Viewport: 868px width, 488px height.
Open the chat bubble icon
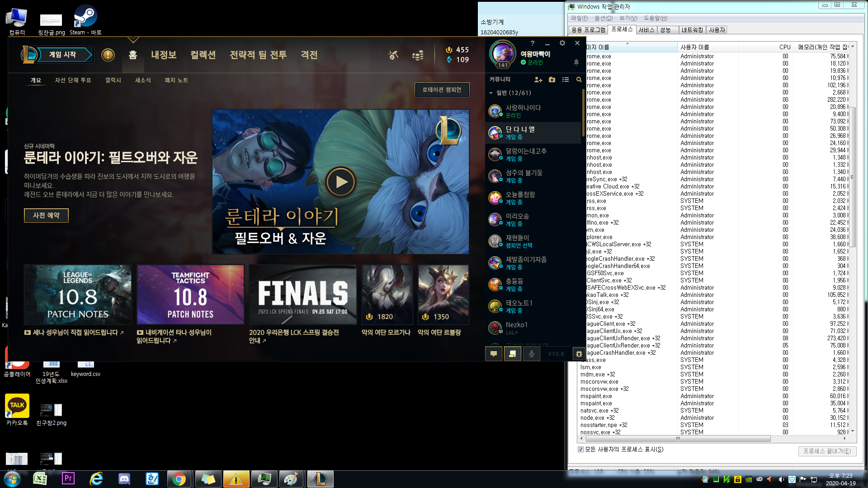tap(494, 354)
